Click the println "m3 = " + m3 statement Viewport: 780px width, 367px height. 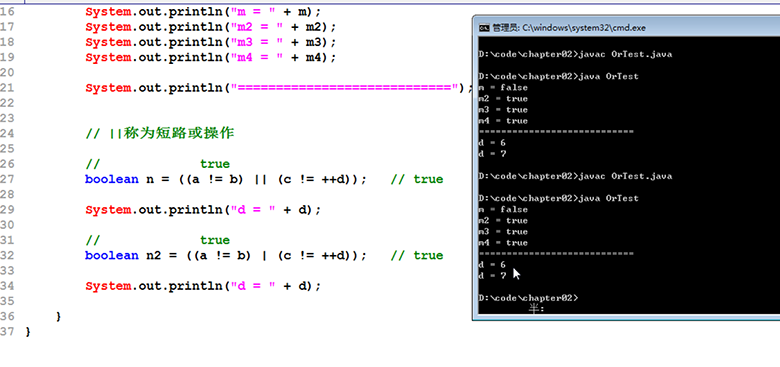[211, 42]
